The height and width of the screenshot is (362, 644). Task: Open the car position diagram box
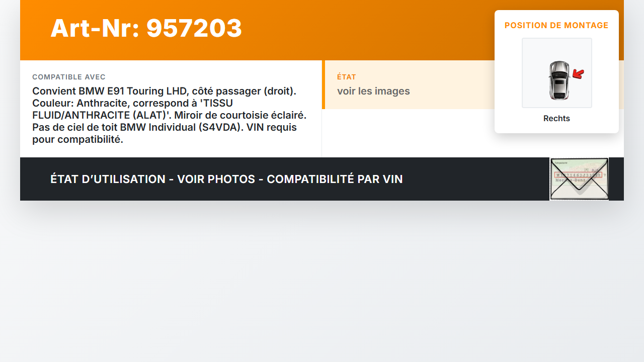point(557,73)
